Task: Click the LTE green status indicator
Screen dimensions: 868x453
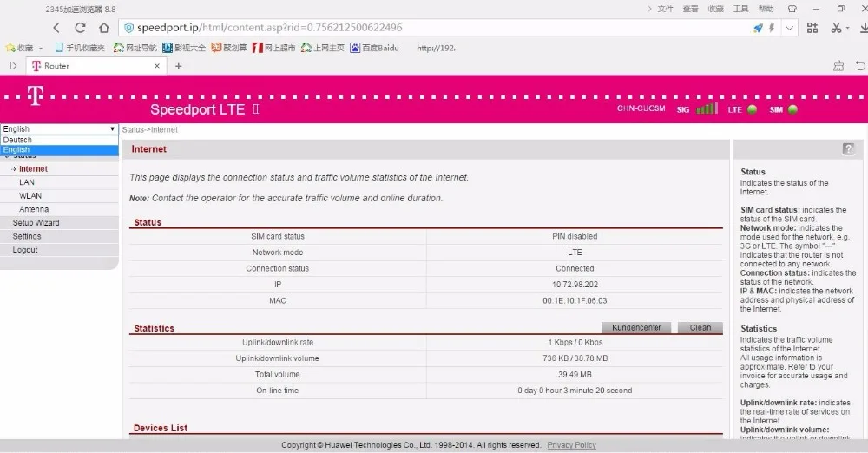Action: click(752, 109)
